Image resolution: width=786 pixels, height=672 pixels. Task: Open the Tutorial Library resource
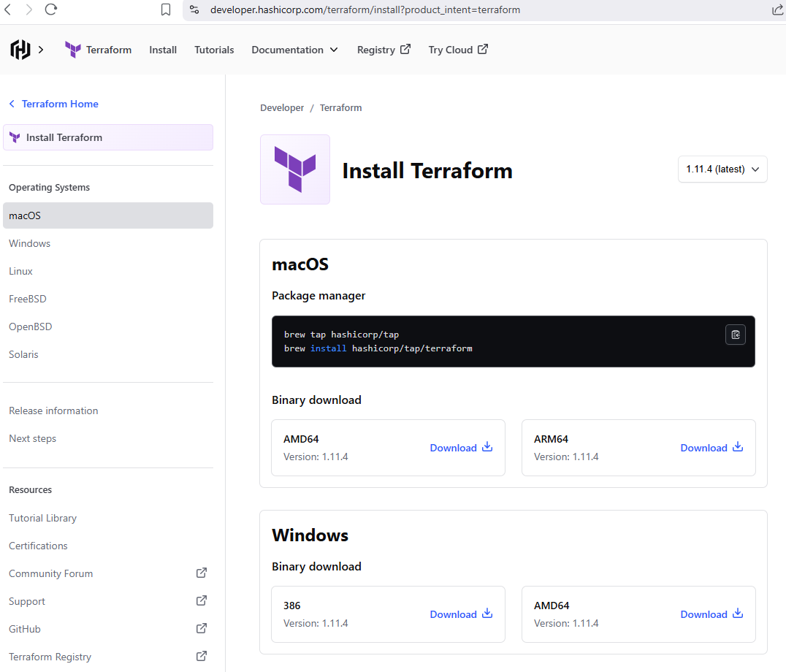tap(42, 518)
